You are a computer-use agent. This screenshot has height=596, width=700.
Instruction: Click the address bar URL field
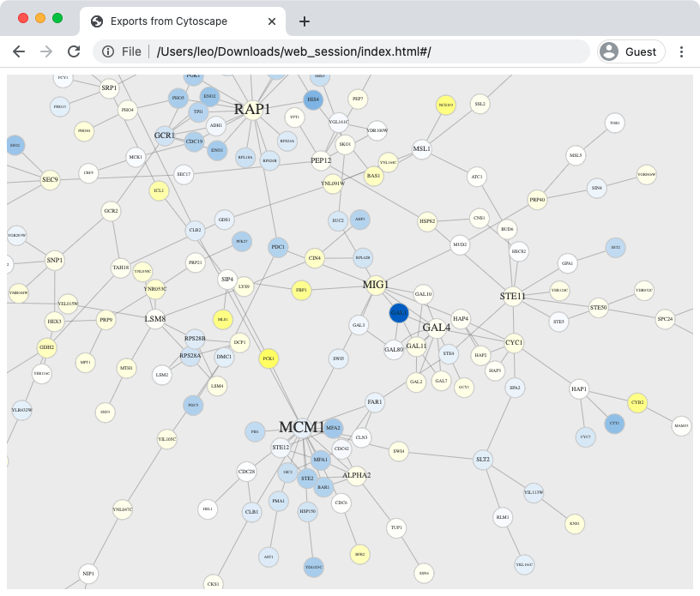343,51
